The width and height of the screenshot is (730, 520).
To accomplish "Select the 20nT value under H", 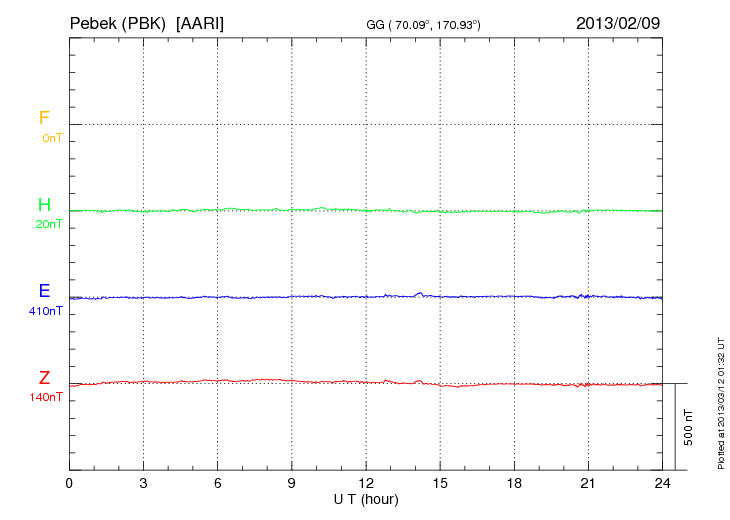I will pyautogui.click(x=49, y=224).
